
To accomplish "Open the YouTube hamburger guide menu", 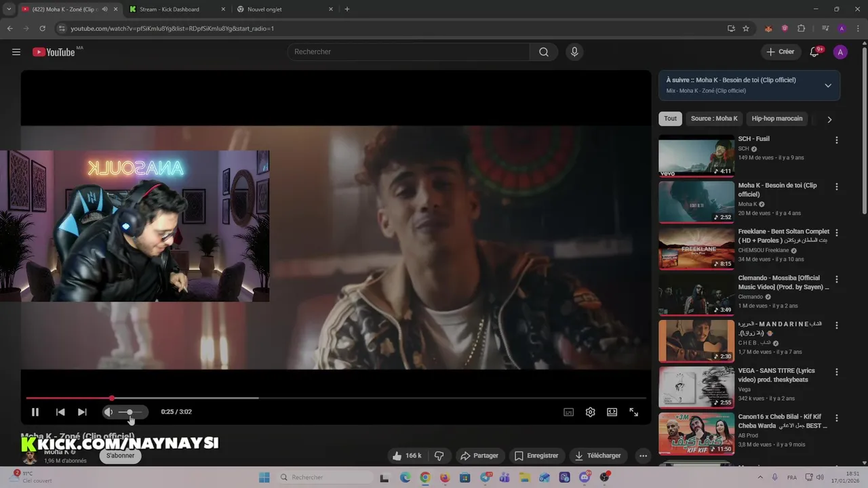I will (x=16, y=52).
